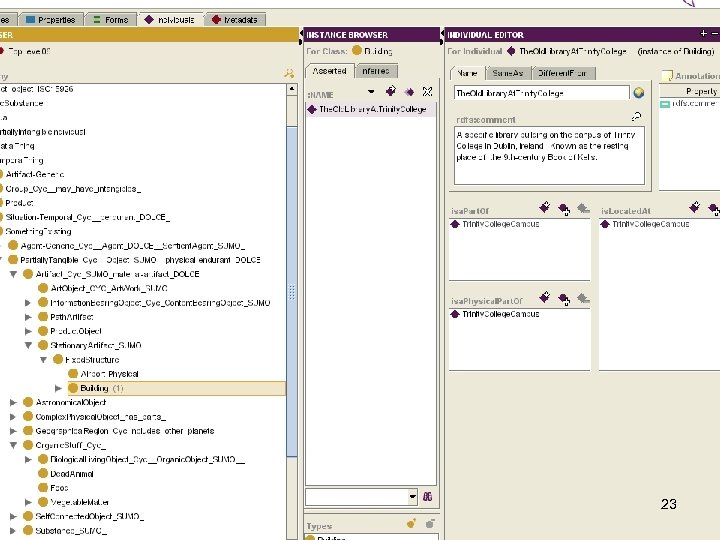
Task: Expand the ProductObject node
Action: pos(28,331)
